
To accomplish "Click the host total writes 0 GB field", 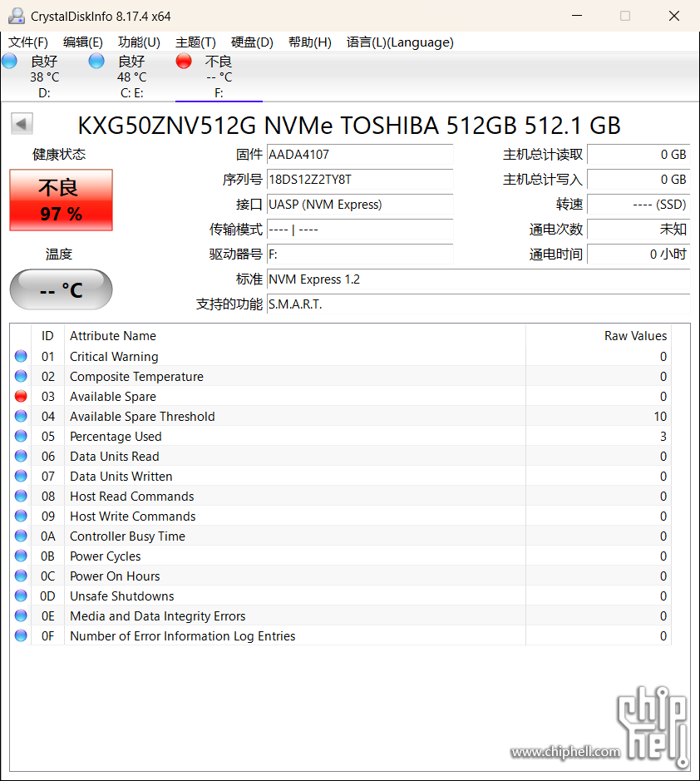I will [x=638, y=180].
